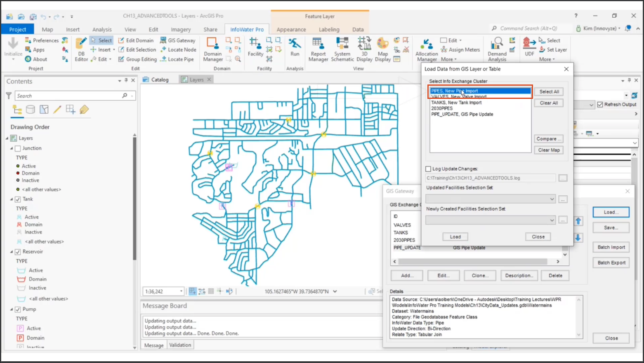Open the map scale dropdown

click(x=181, y=291)
